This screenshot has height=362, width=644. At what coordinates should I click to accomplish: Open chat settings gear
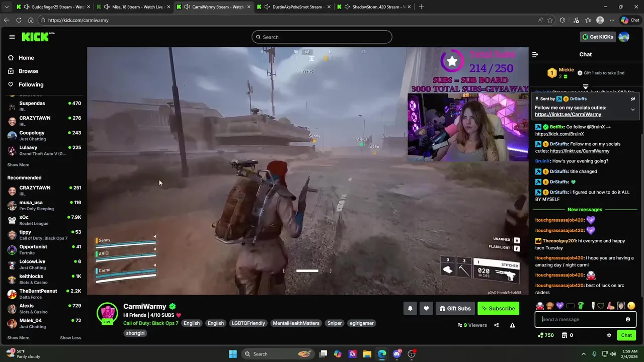tap(609, 335)
